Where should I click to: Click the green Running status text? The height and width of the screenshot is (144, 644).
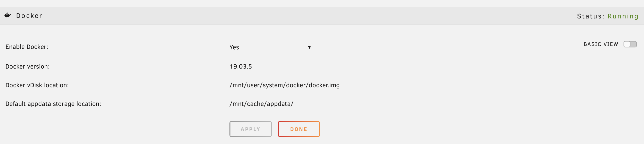pyautogui.click(x=623, y=16)
